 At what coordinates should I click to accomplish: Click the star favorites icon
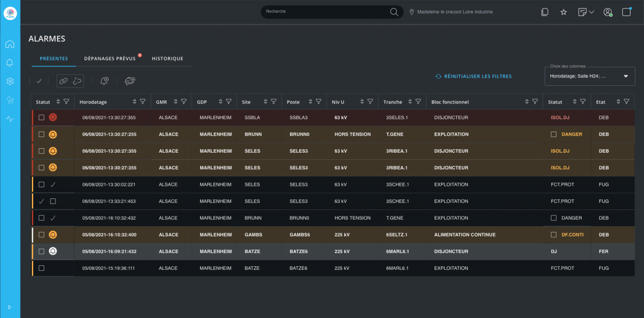pos(563,12)
